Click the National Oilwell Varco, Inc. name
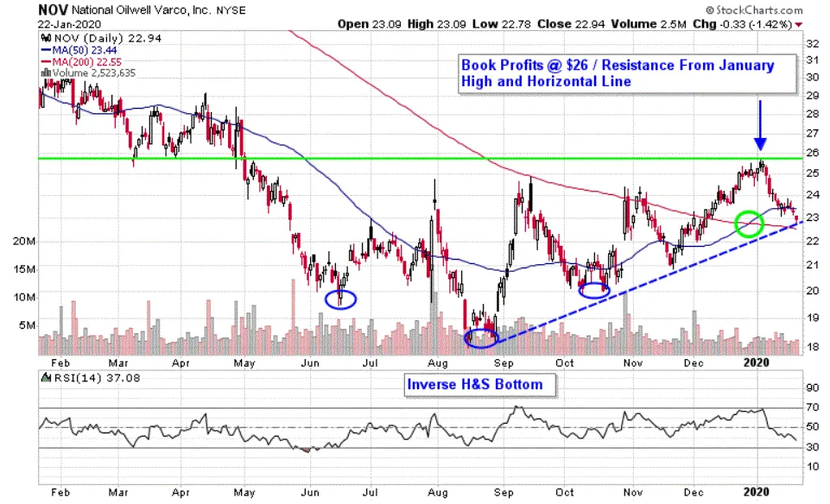830x504 pixels. pos(141,10)
